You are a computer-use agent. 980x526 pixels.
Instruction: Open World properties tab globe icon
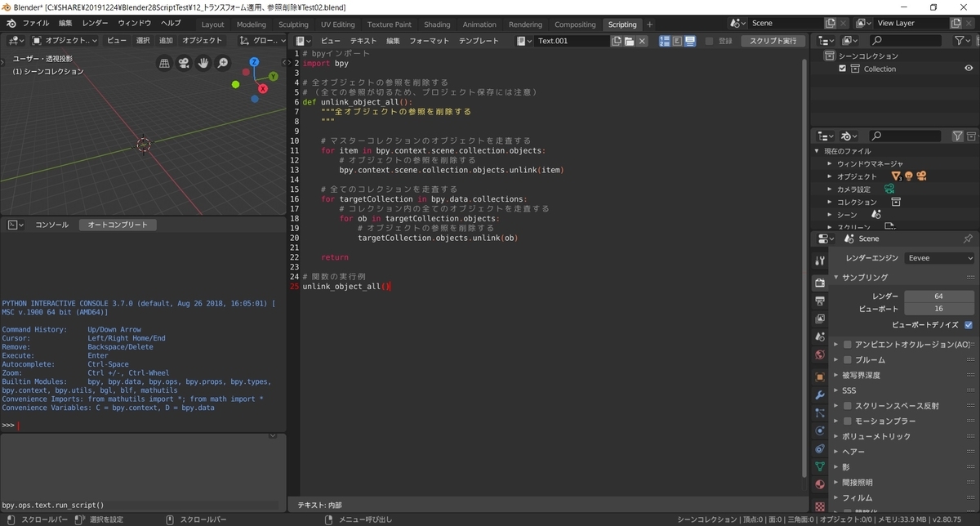pyautogui.click(x=820, y=355)
